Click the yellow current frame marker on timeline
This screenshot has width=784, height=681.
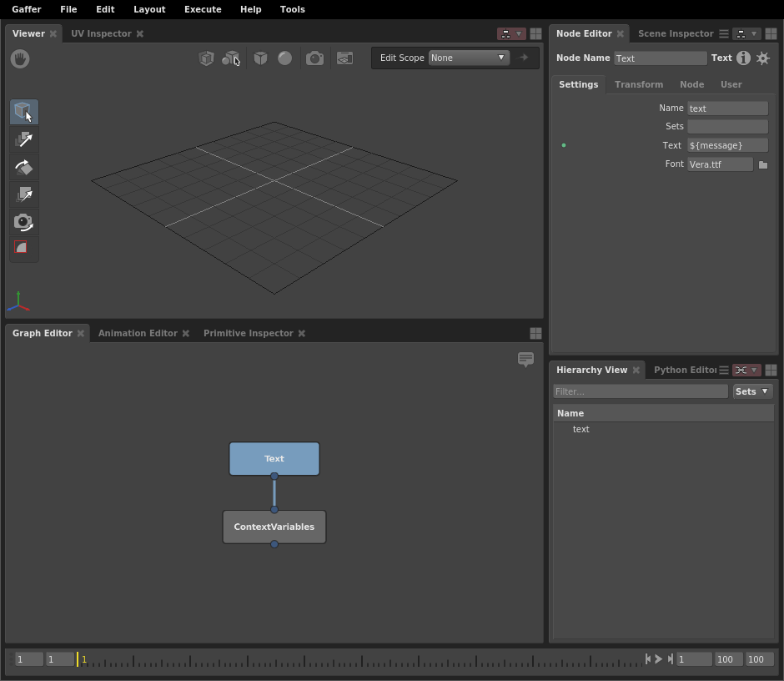coord(78,659)
